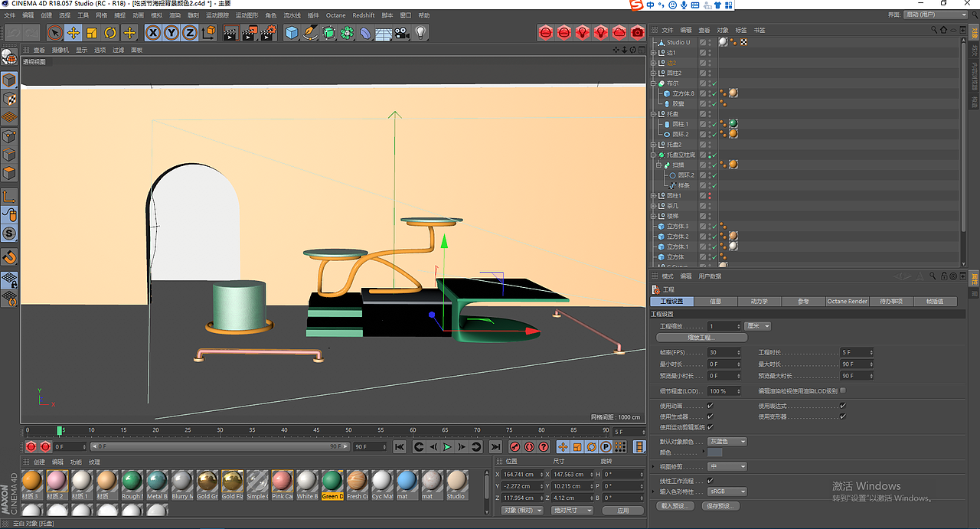Open the sRGB color profile dropdown
Image resolution: width=980 pixels, height=529 pixels.
pyautogui.click(x=727, y=491)
